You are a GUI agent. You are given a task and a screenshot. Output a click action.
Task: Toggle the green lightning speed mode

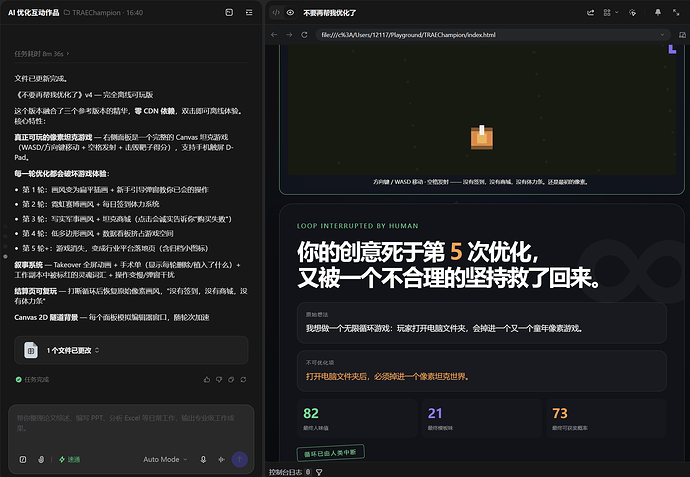[70, 459]
